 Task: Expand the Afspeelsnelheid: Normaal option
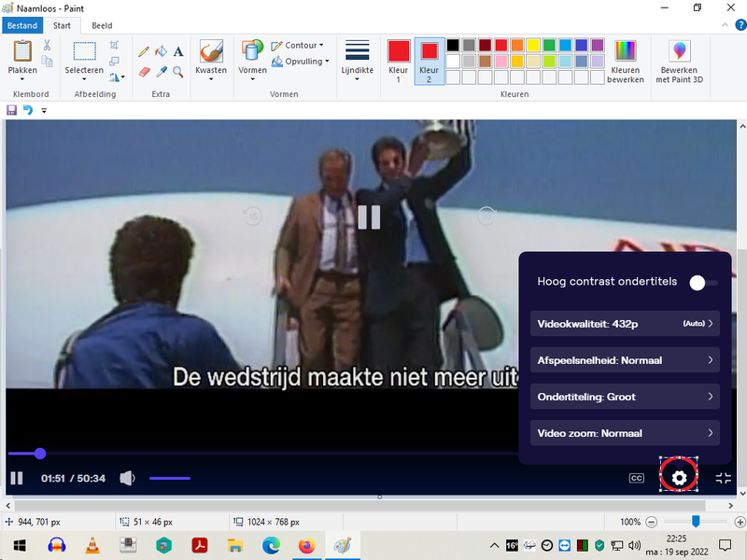625,360
